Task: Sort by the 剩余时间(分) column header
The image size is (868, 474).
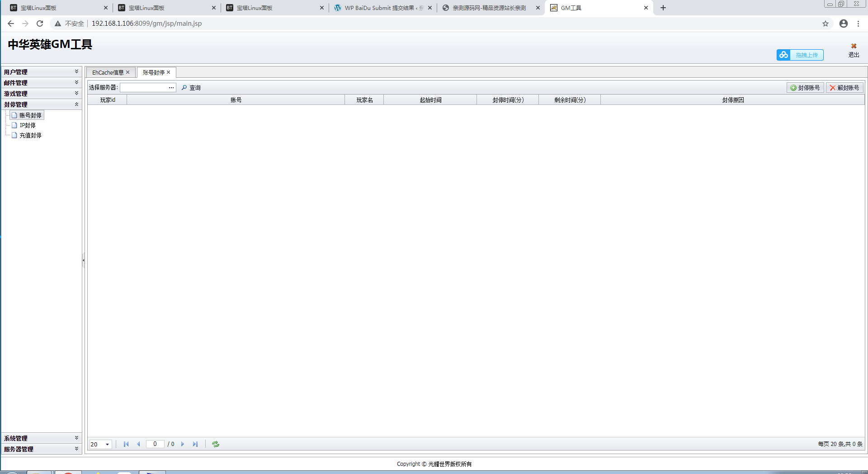Action: (x=570, y=100)
